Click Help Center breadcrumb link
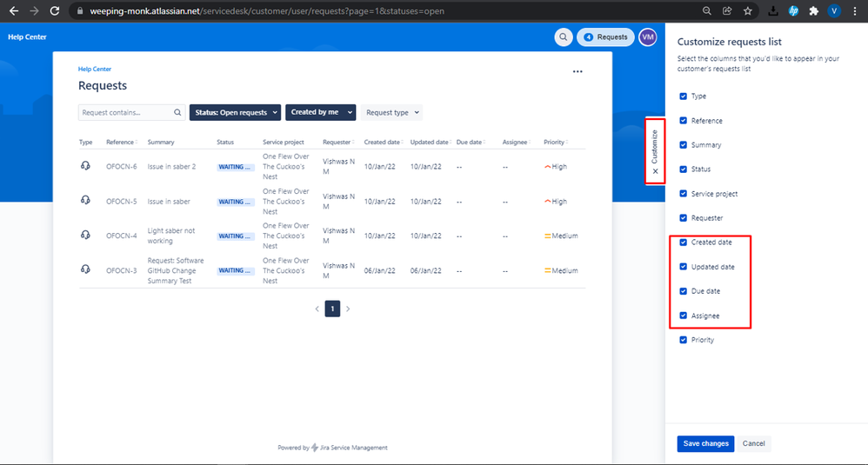868x465 pixels. pyautogui.click(x=95, y=70)
